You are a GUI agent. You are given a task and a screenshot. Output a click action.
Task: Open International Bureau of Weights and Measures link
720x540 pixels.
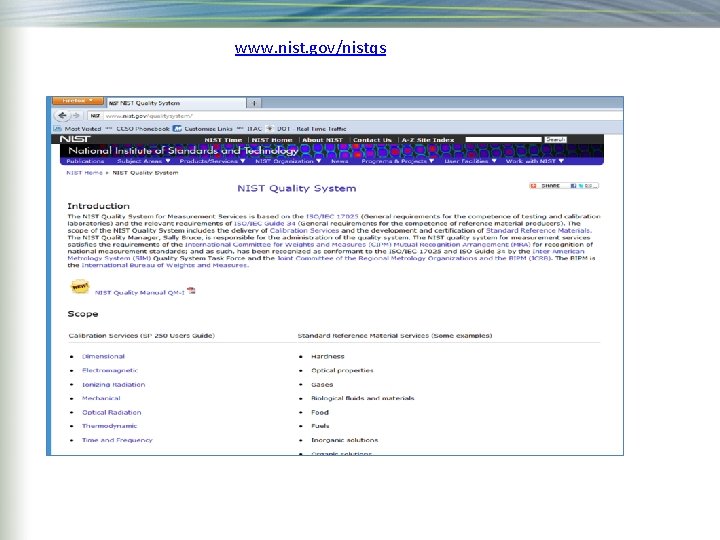pyautogui.click(x=164, y=265)
